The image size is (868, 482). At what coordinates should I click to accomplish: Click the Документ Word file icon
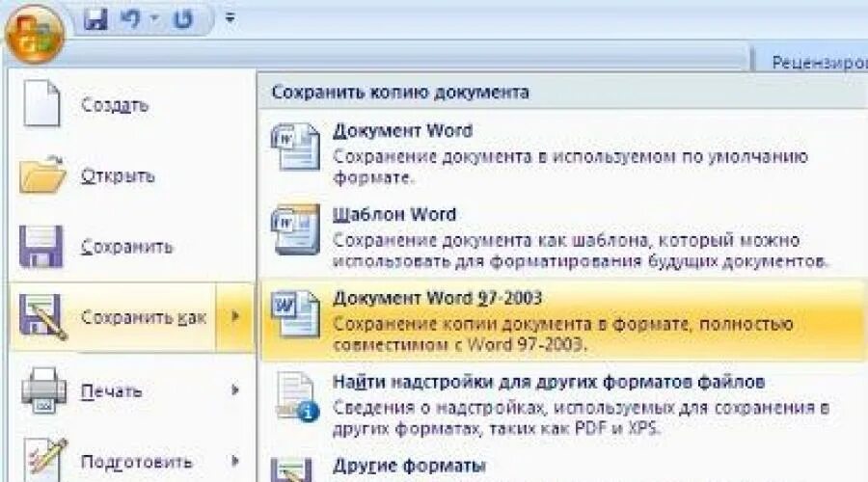[x=295, y=147]
